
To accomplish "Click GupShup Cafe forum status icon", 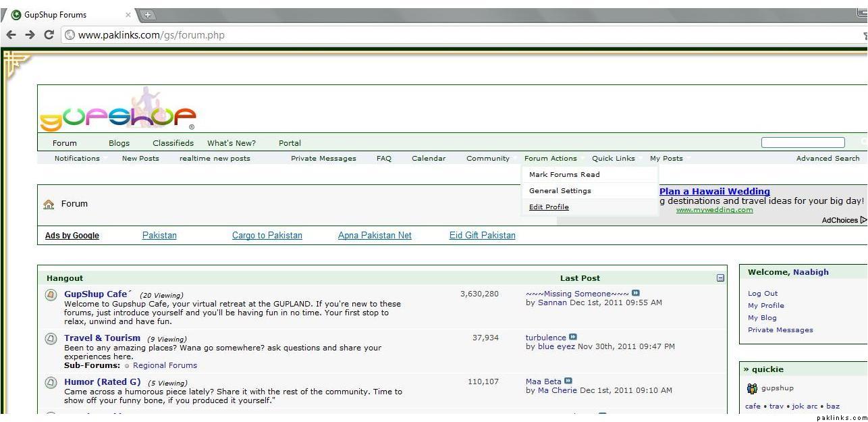I will (51, 295).
